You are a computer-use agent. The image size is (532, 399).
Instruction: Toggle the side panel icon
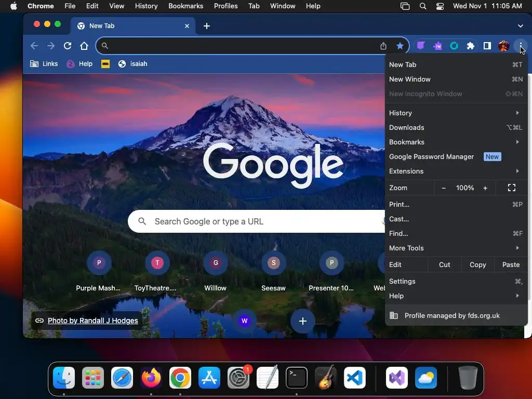point(487,46)
